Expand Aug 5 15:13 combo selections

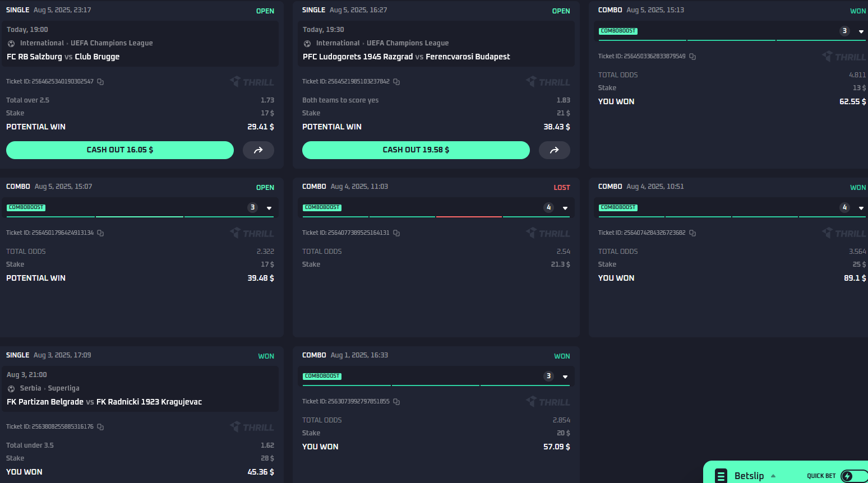[861, 31]
